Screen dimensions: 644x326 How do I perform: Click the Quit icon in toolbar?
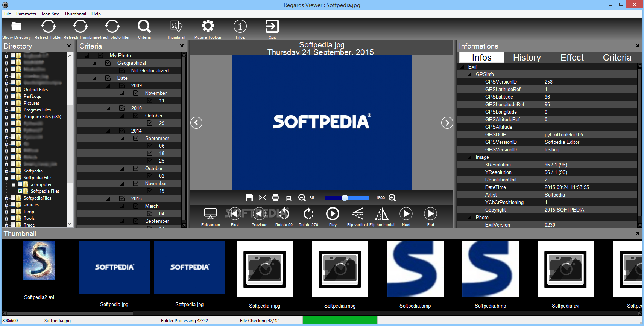point(272,26)
